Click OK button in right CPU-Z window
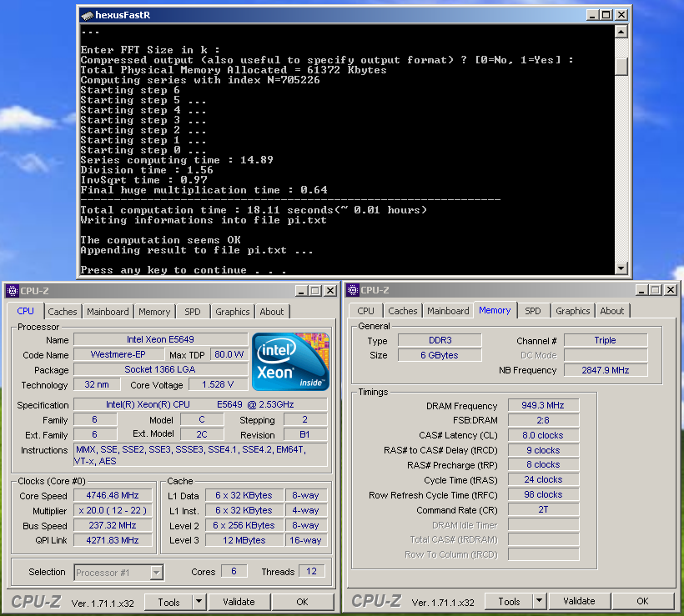The height and width of the screenshot is (616, 684). 642,601
